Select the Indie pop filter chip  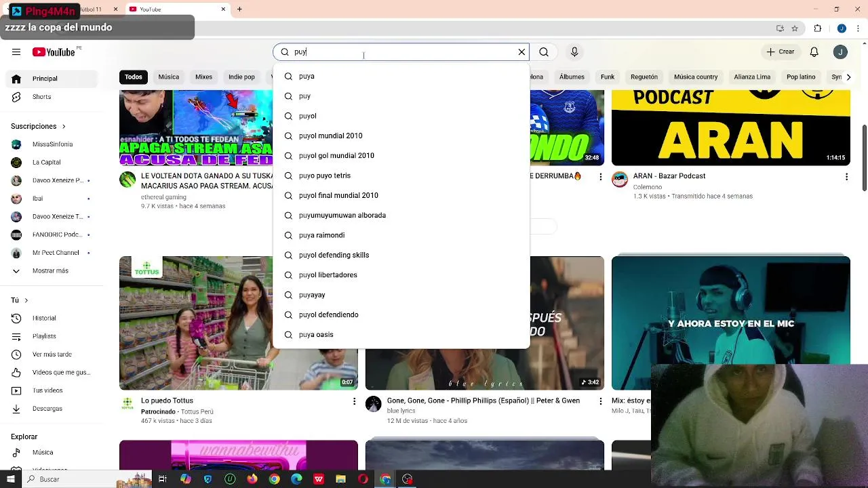[x=241, y=77]
